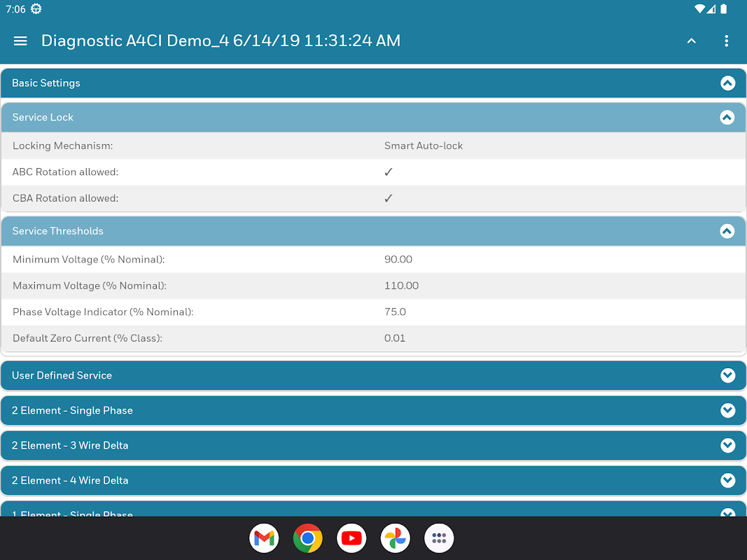747x560 pixels.
Task: Select the Maximum Voltage (% Nominal) label
Action: tap(90, 286)
